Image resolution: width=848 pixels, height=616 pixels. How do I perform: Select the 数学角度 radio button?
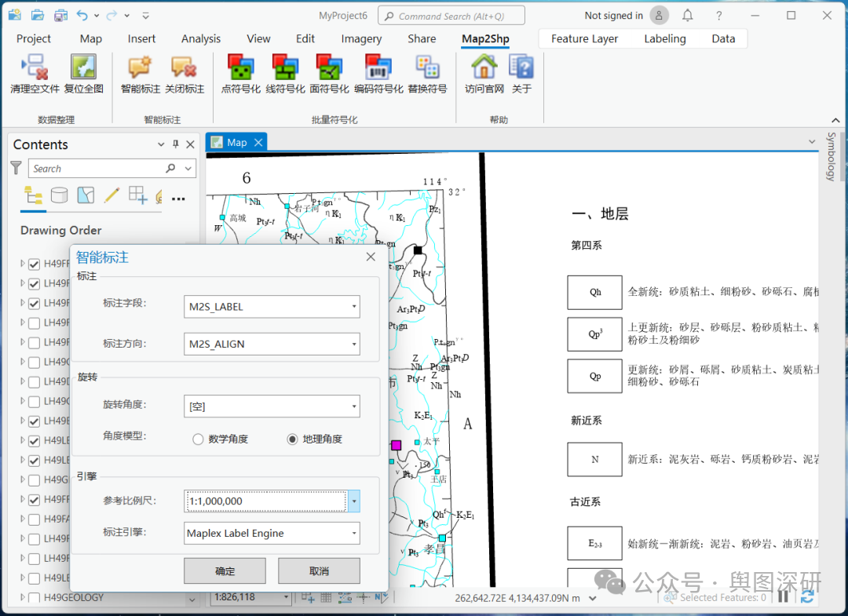pos(199,439)
